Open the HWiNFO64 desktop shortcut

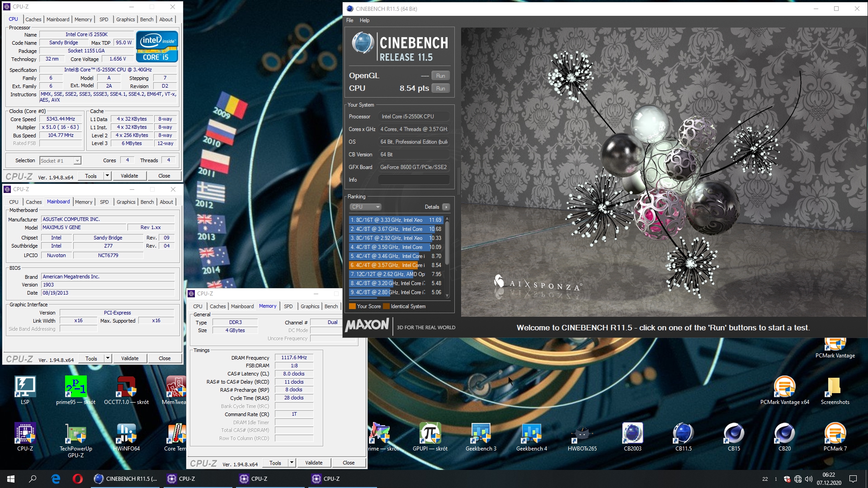126,437
